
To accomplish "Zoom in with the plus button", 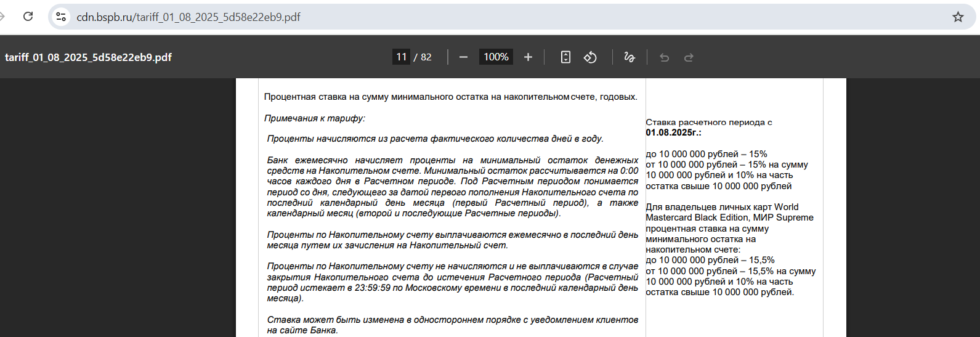I will (528, 57).
